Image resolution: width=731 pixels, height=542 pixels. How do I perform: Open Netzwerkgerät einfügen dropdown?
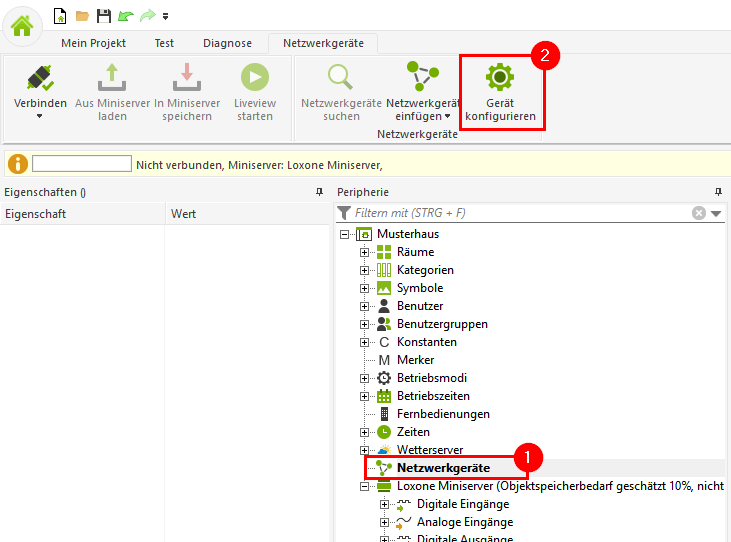tap(423, 116)
